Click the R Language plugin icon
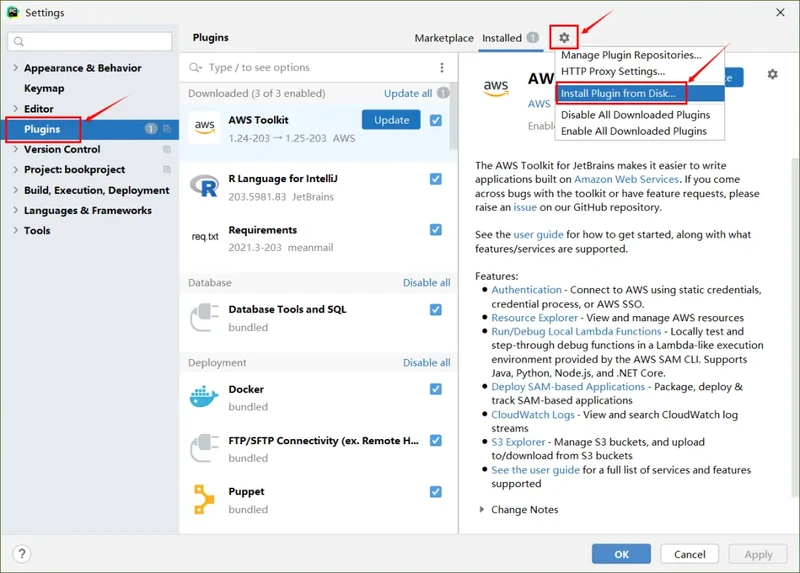Image resolution: width=800 pixels, height=573 pixels. [204, 185]
